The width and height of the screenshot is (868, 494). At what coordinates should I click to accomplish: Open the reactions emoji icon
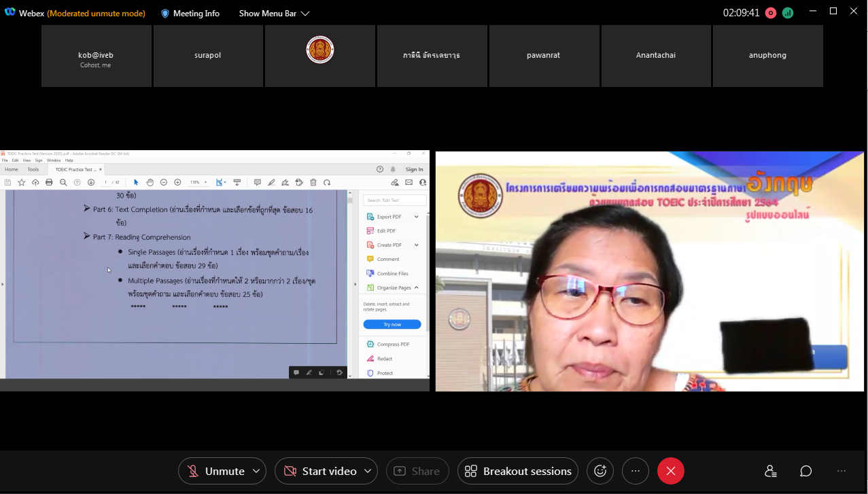[x=600, y=471]
